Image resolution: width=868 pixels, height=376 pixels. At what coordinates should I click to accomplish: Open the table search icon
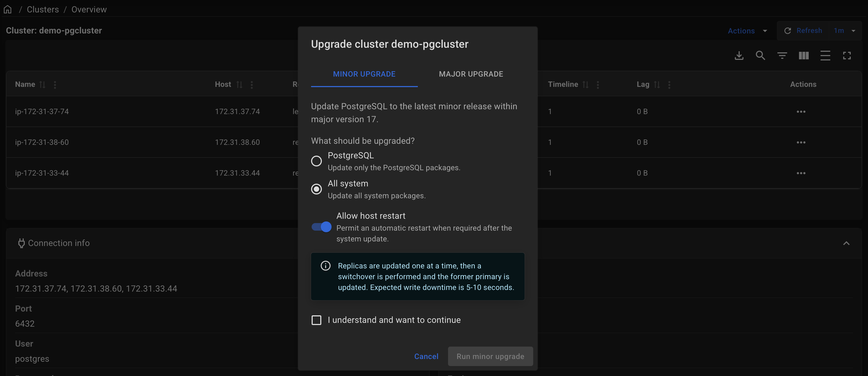click(760, 55)
